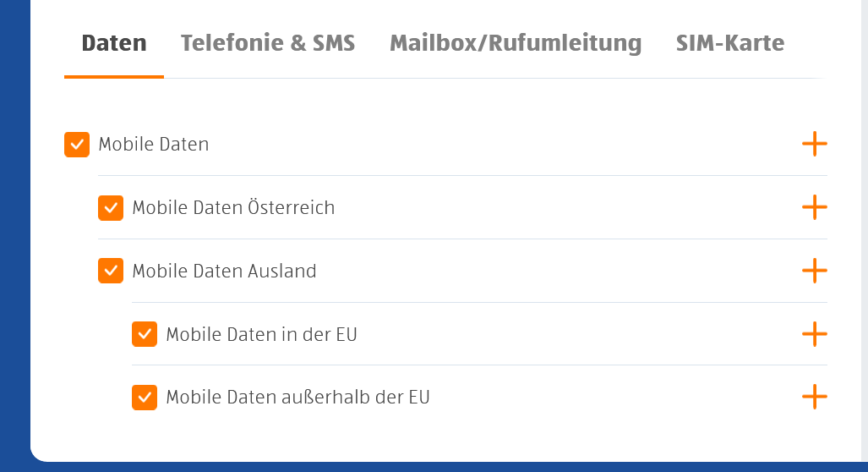Switch to Telefonie & SMS tab
Viewport: 868px width, 472px height.
tap(268, 43)
